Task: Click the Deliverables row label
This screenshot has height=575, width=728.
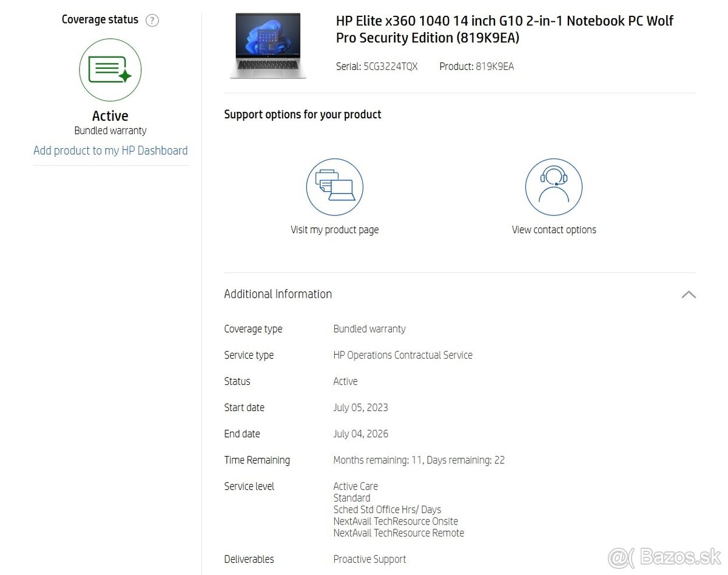Action: pyautogui.click(x=249, y=559)
